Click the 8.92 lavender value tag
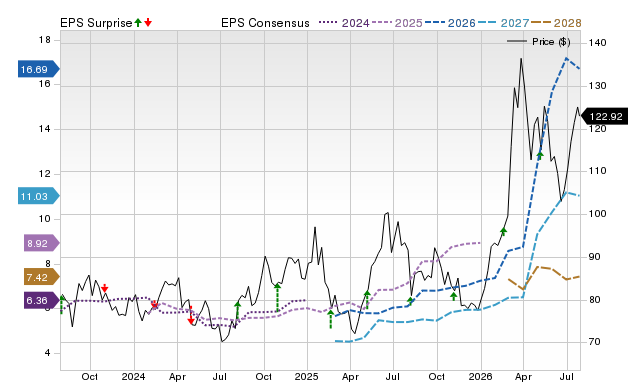The height and width of the screenshot is (382, 640). pos(42,243)
